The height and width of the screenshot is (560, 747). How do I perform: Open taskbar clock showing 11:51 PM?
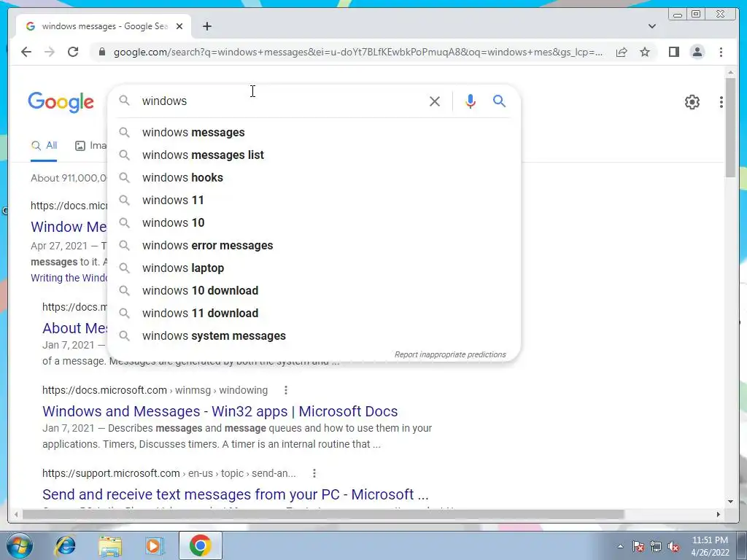[x=710, y=546]
